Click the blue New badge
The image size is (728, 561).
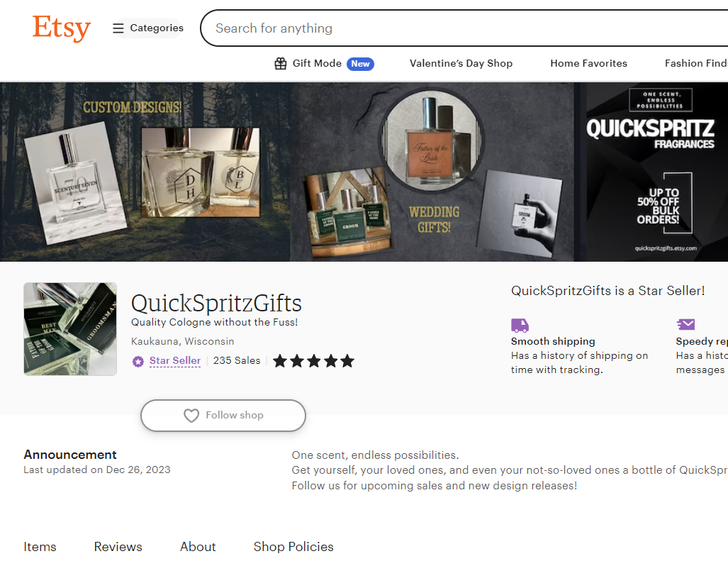click(x=360, y=64)
